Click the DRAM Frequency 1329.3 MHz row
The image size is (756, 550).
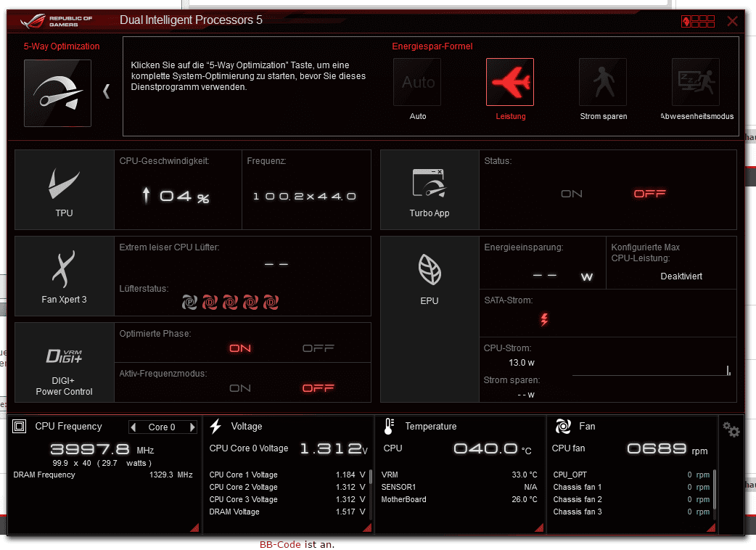[x=103, y=475]
